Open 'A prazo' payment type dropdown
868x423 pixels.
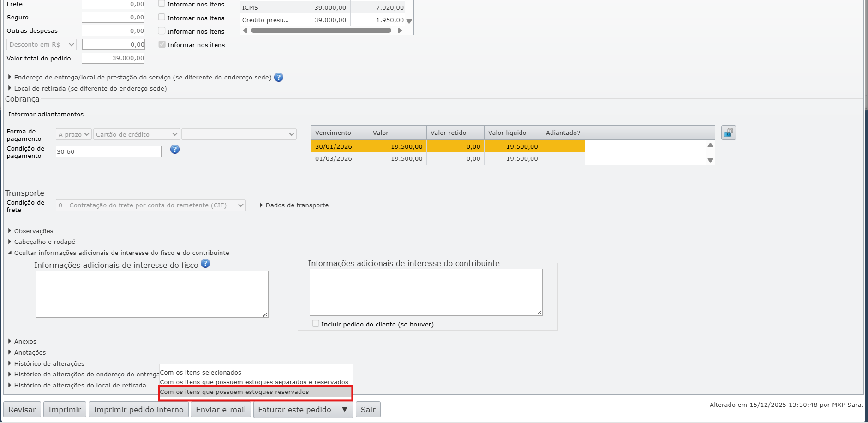coord(74,134)
